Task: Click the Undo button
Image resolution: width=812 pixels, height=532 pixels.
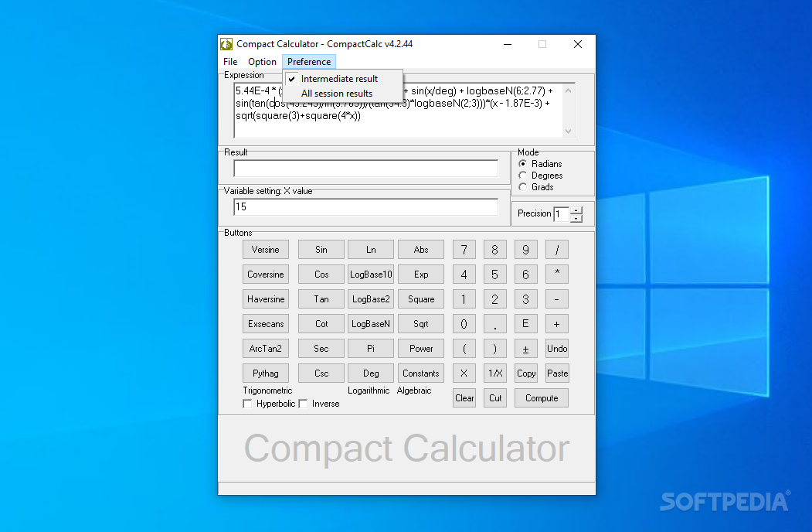Action: pyautogui.click(x=557, y=349)
